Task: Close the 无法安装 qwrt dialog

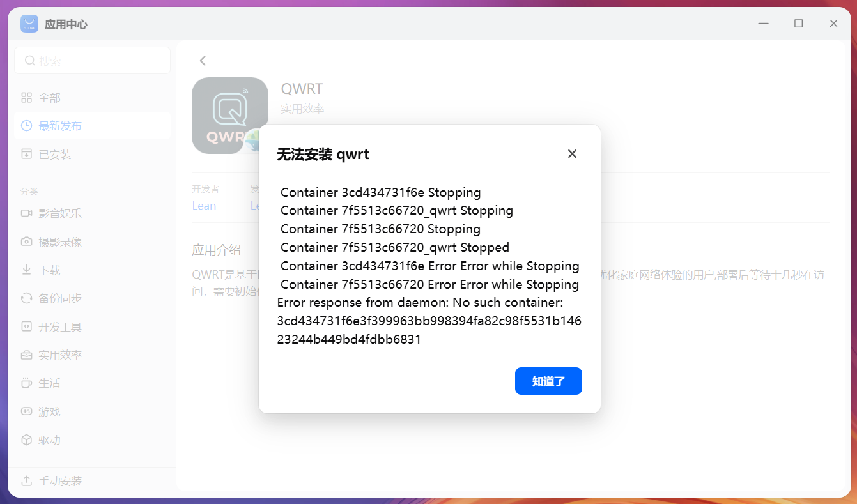Action: [x=572, y=154]
